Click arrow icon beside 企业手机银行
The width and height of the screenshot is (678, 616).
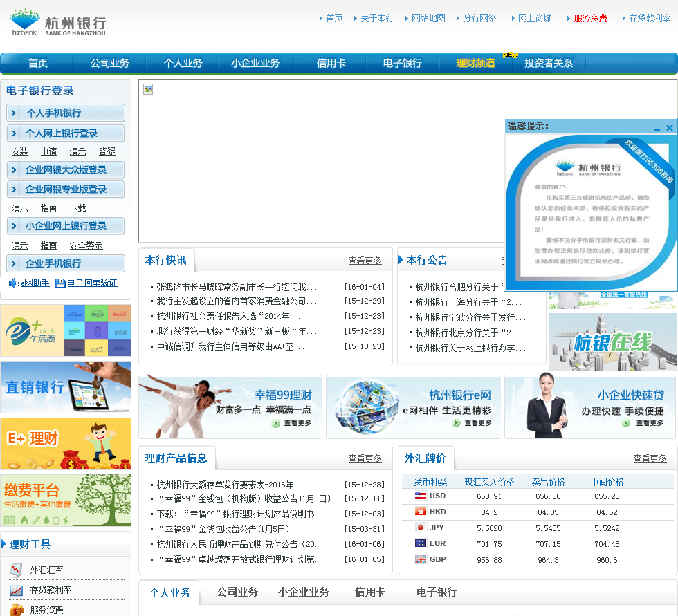(13, 263)
